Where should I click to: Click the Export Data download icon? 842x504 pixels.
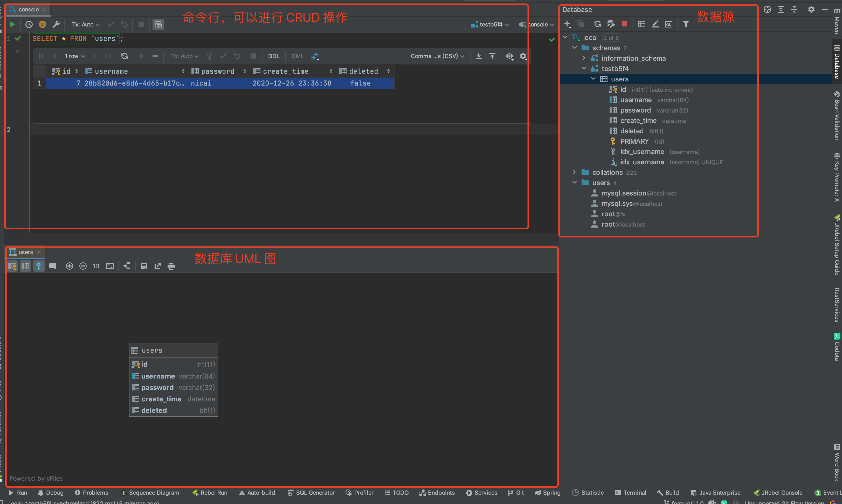tap(478, 56)
